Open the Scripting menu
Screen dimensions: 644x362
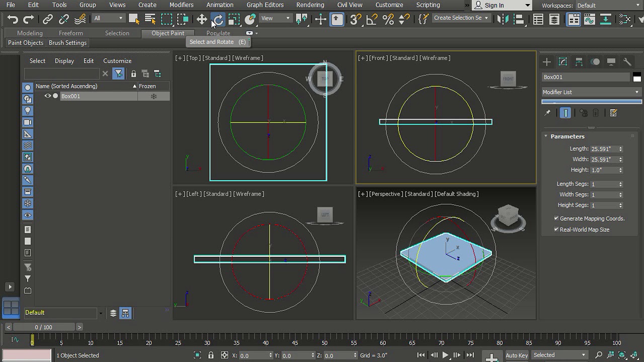point(428,5)
